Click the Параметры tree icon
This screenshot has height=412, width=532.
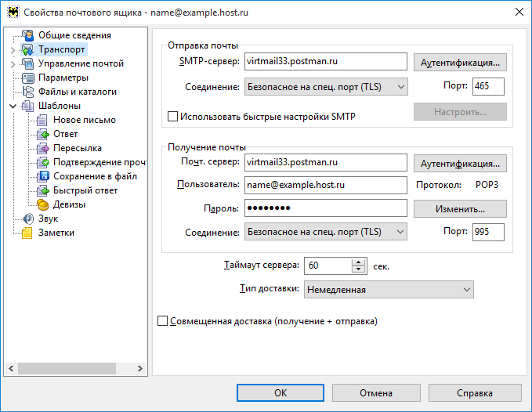click(x=28, y=78)
